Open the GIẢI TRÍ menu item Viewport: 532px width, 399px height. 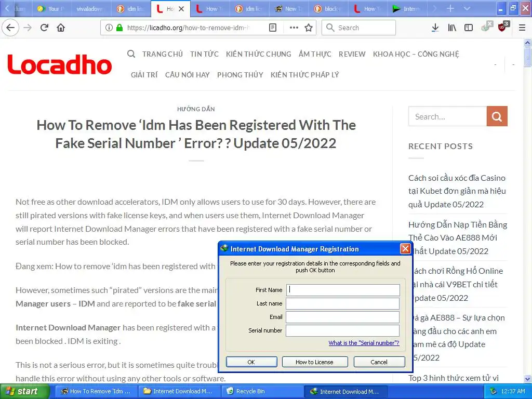[144, 75]
